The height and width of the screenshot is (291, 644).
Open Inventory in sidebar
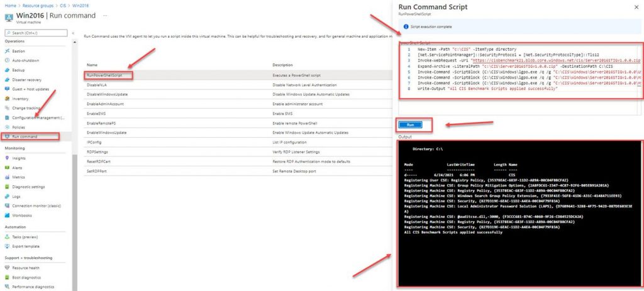pos(20,99)
